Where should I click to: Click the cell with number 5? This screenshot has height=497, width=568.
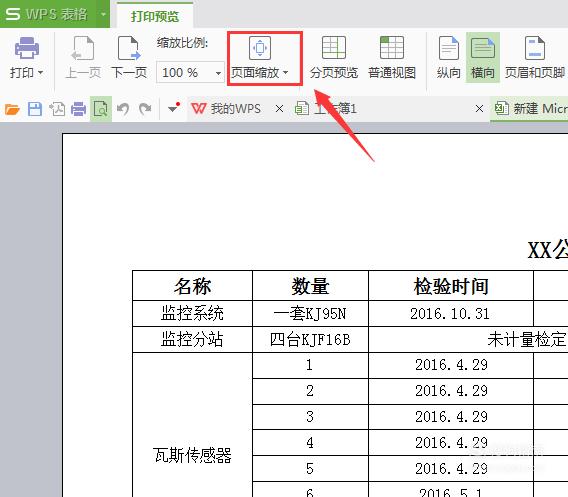(x=310, y=469)
